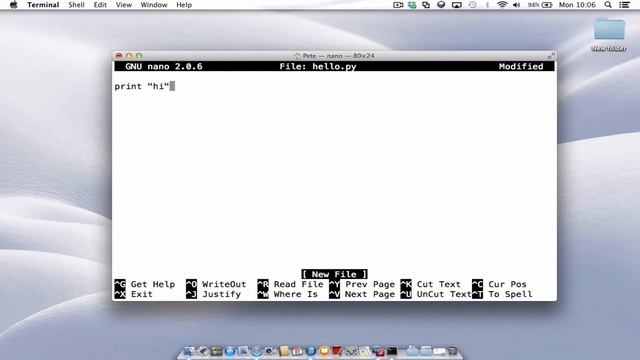
Task: Zoom the Terminal window with green button
Action: coord(139,56)
